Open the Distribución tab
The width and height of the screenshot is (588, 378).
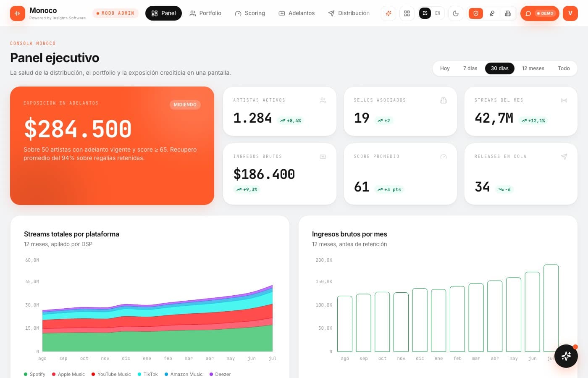[x=349, y=13]
